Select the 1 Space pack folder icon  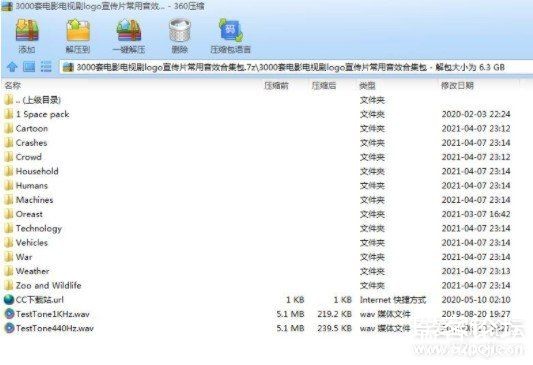[x=9, y=114]
